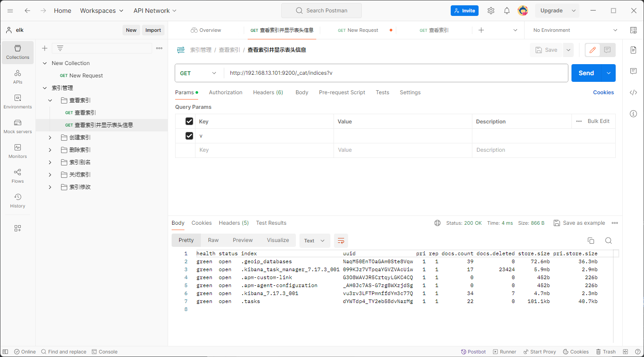Screen dimensions: 644x357
Task: Search the response with magnifier icon
Action: [x=609, y=241]
